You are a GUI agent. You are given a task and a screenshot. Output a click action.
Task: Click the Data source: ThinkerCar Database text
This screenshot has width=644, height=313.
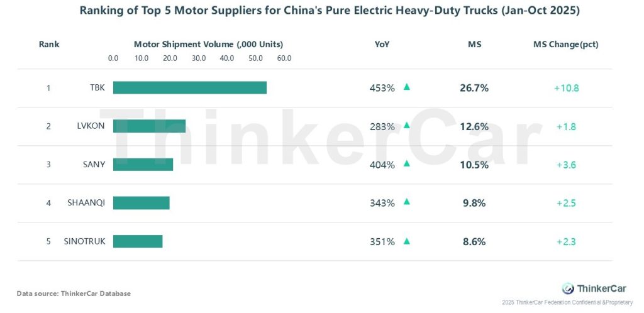click(x=74, y=294)
